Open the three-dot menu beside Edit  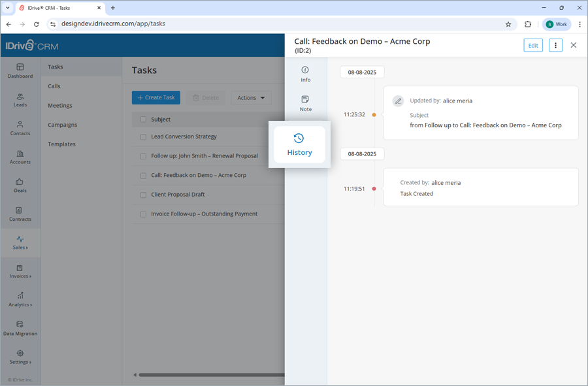click(555, 45)
